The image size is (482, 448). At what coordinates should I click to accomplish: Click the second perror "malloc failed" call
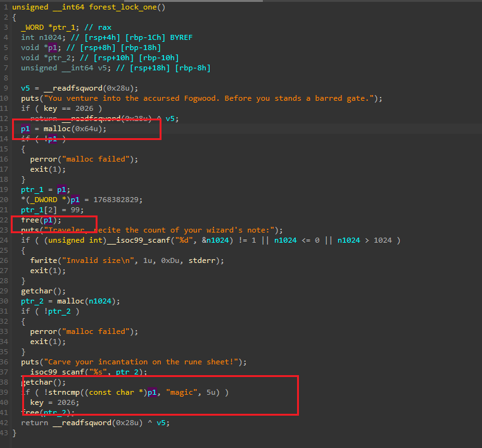coord(84,332)
